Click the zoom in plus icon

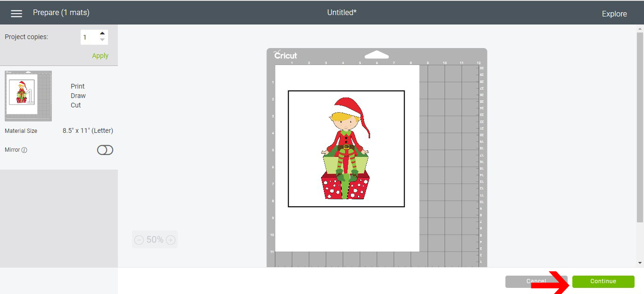(171, 240)
